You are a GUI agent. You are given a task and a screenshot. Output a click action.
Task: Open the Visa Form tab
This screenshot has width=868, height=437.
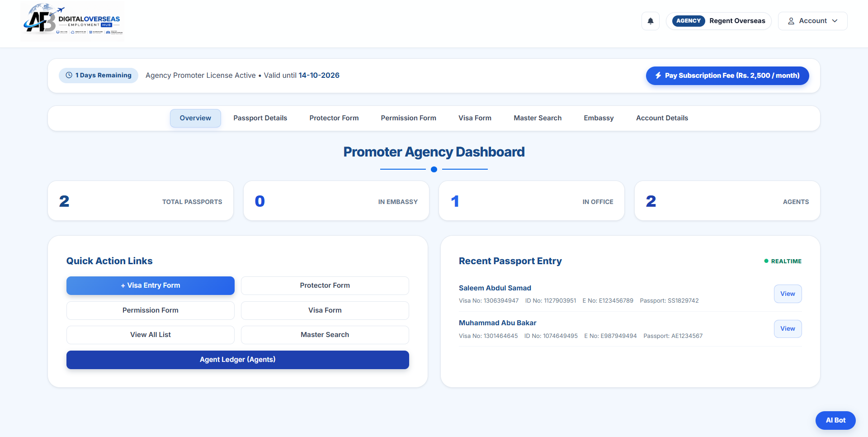pyautogui.click(x=475, y=118)
